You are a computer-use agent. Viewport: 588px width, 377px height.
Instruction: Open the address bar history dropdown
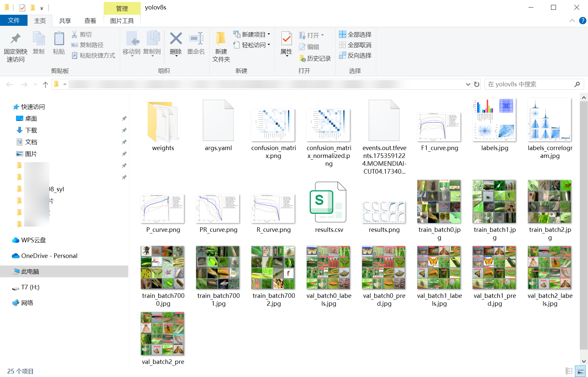pyautogui.click(x=468, y=84)
